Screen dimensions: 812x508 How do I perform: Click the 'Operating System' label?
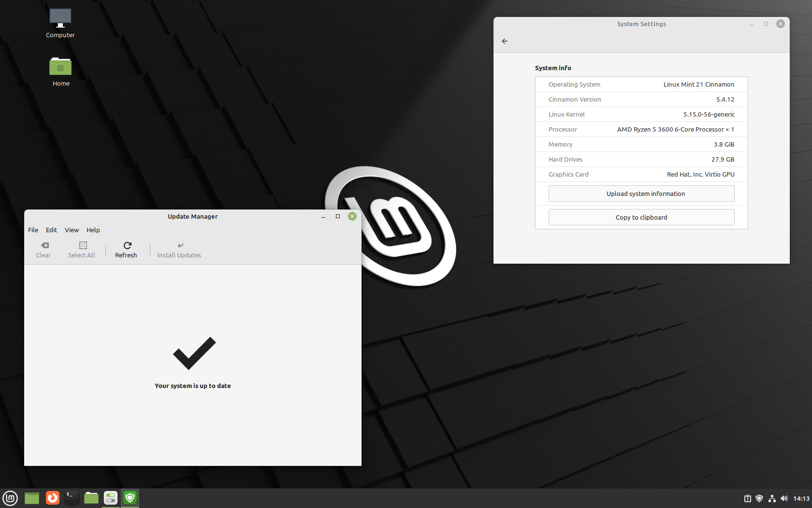574,84
